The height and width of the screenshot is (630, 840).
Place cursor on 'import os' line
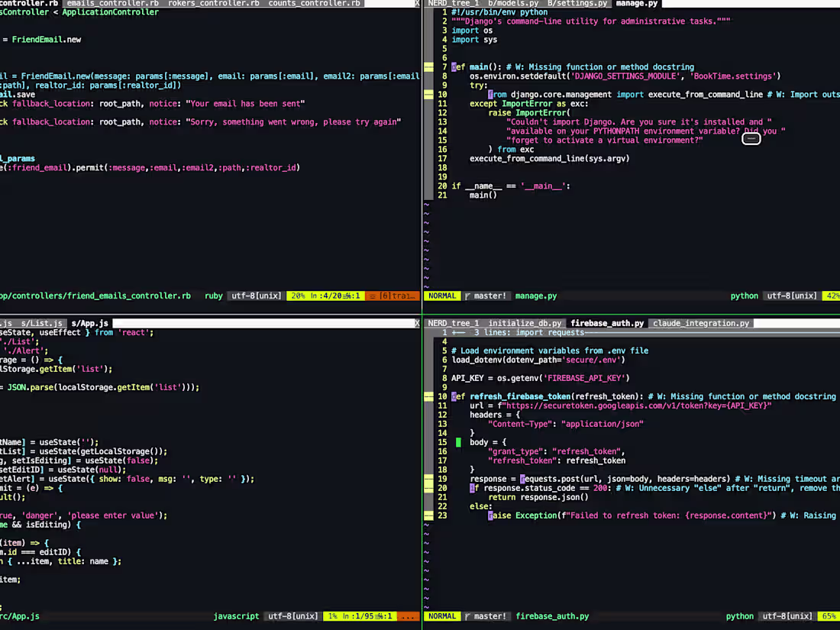tap(472, 31)
